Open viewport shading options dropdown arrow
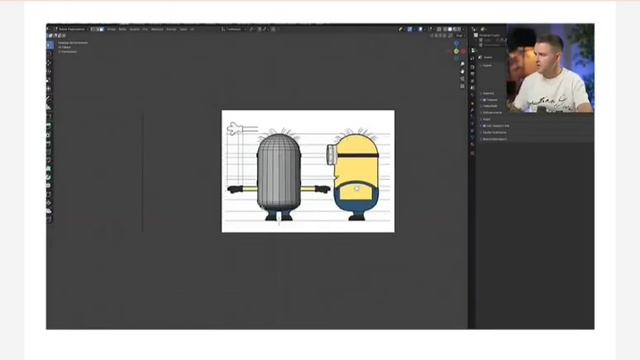The width and height of the screenshot is (640, 360). (463, 29)
